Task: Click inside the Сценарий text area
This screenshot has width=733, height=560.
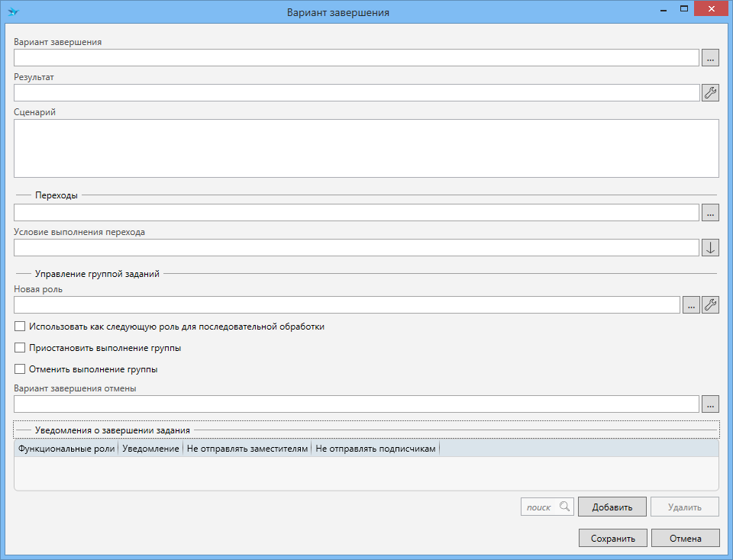Action: 366,148
